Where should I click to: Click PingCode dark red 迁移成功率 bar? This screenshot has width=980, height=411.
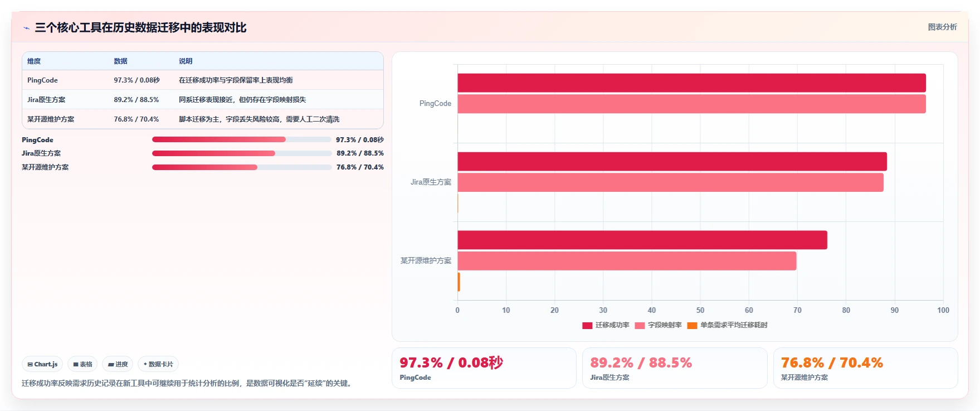[691, 83]
